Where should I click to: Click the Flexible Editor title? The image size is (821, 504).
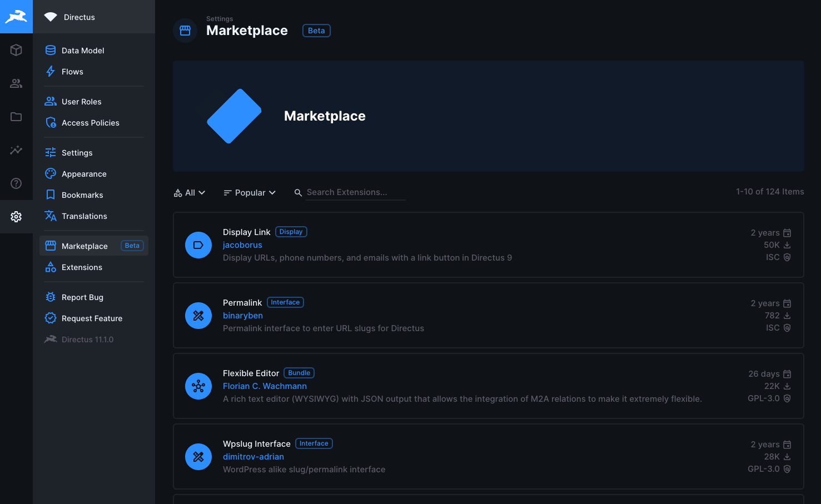point(251,373)
